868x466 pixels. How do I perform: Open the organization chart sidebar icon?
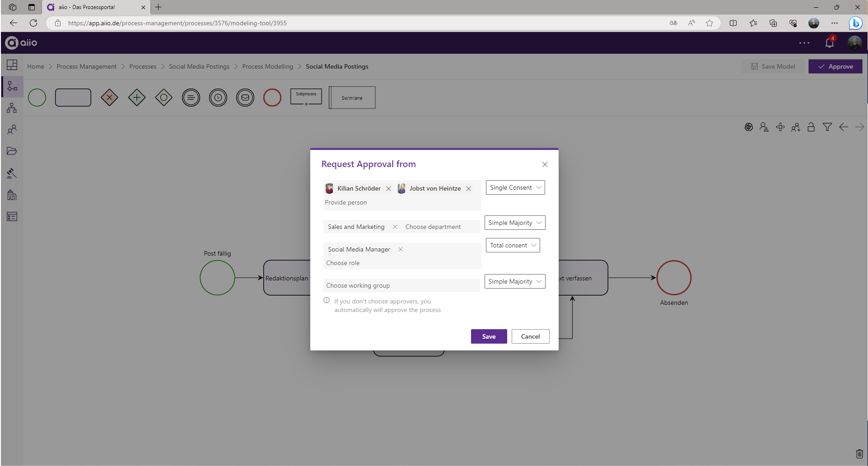[x=12, y=107]
